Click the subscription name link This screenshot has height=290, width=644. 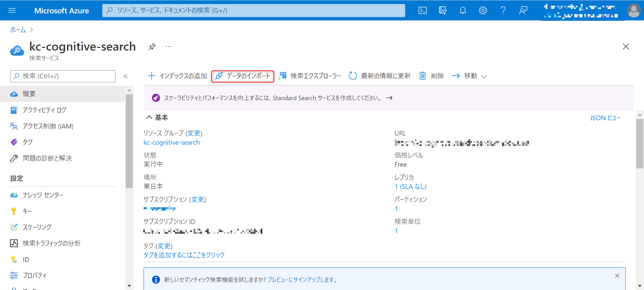(160, 209)
